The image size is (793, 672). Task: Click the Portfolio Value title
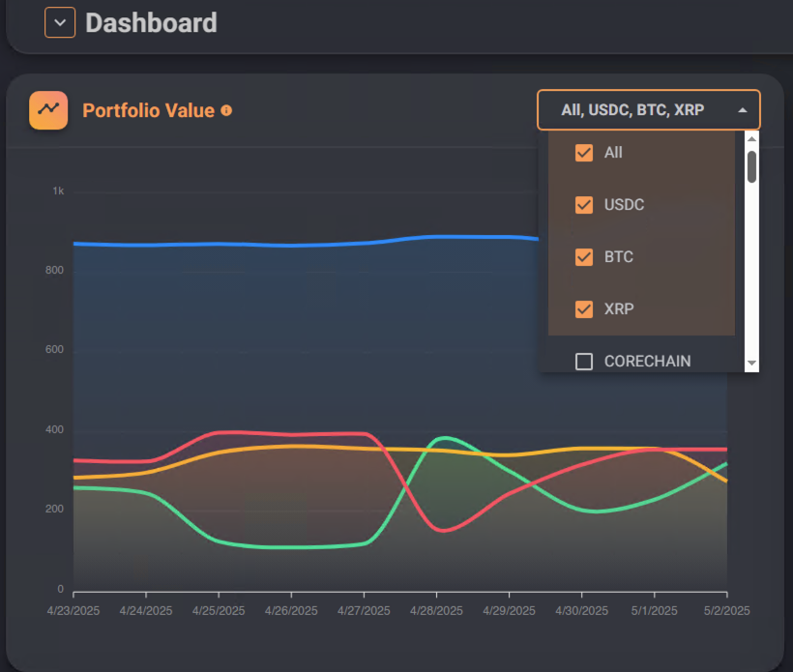click(x=149, y=110)
